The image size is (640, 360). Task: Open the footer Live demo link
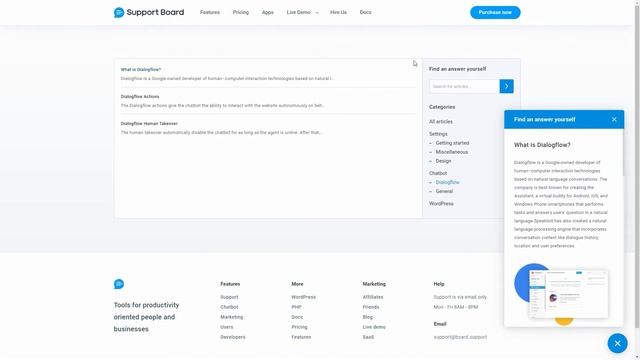click(x=374, y=327)
